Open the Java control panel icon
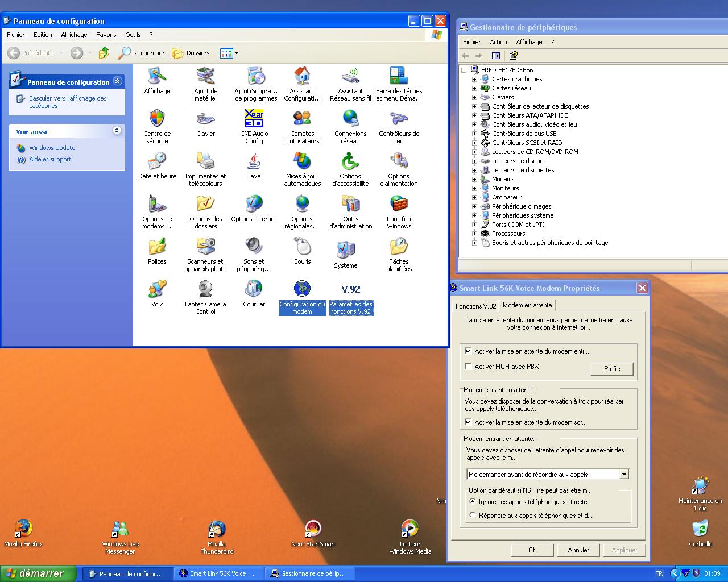Viewport: 728px width, 582px height. [x=254, y=161]
